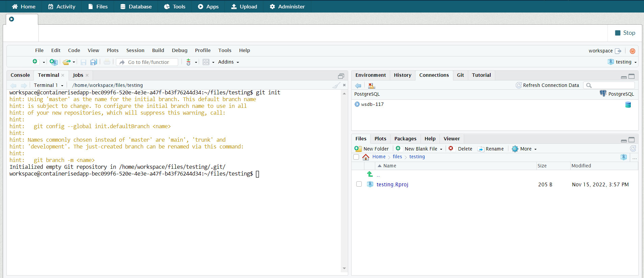Switch to the Console tab
Screen dimensions: 644x278
(20, 75)
